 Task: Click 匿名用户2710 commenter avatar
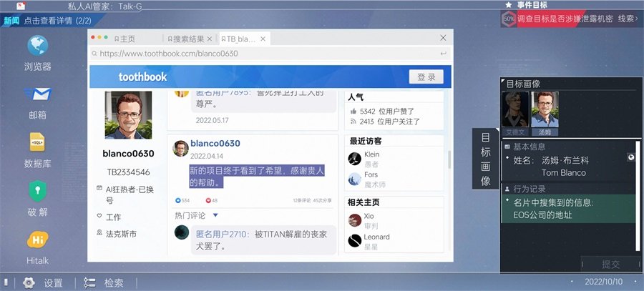pyautogui.click(x=182, y=232)
